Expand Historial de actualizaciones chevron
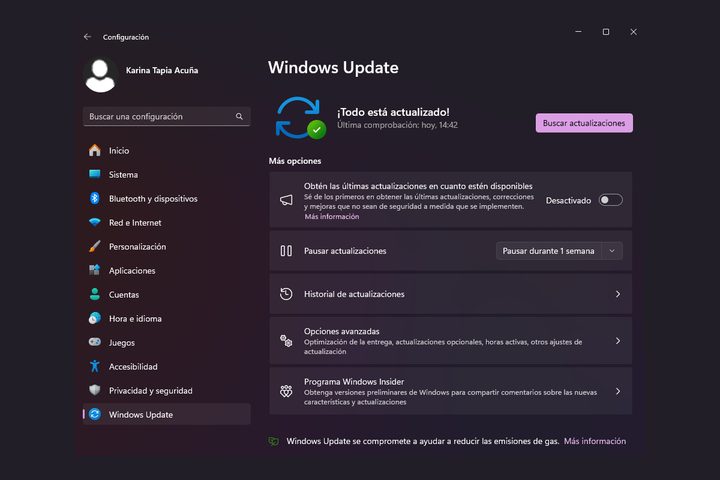Screen dimensions: 720x480 point(617,294)
